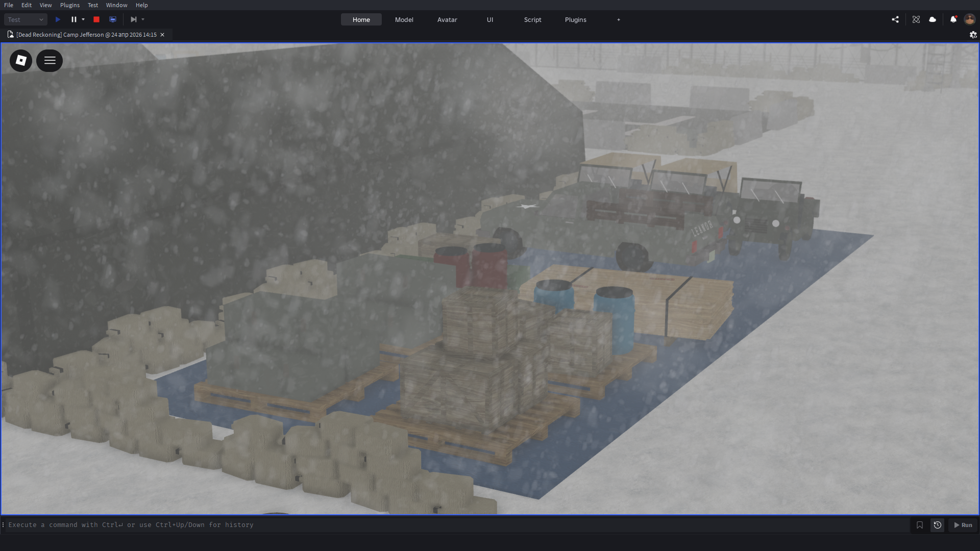This screenshot has height=551, width=980.
Task: Click the step forward icon
Action: tap(134, 19)
